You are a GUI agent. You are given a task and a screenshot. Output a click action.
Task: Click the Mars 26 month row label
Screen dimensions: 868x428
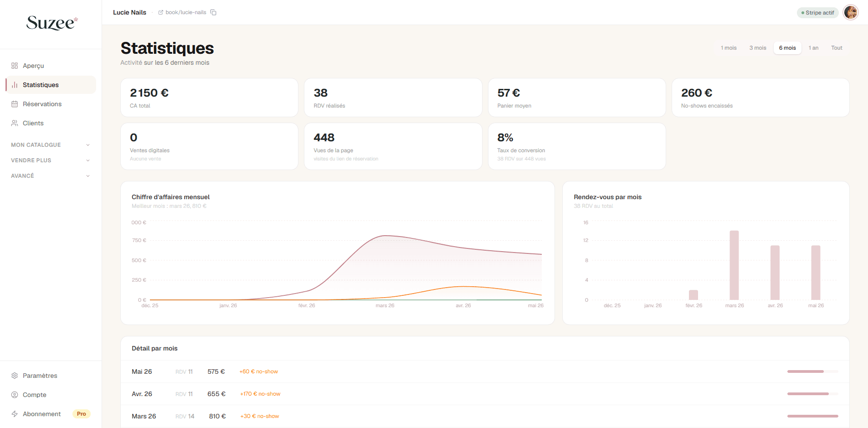[x=144, y=416]
